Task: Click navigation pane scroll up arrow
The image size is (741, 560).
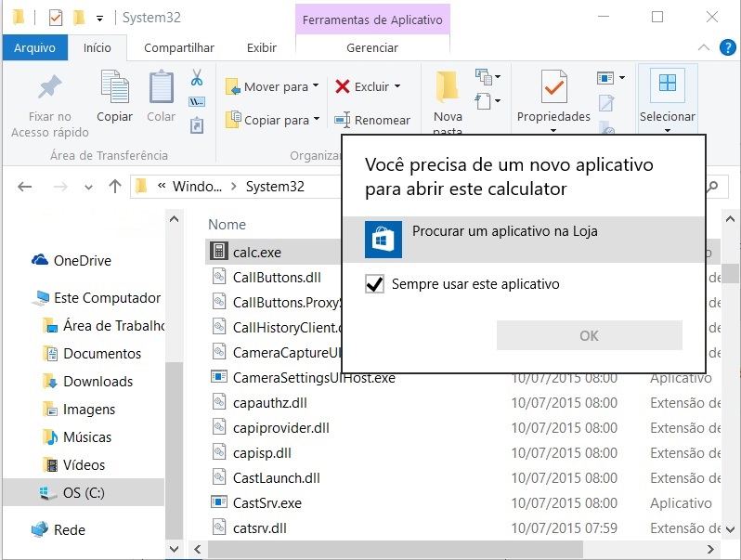Action: point(174,219)
